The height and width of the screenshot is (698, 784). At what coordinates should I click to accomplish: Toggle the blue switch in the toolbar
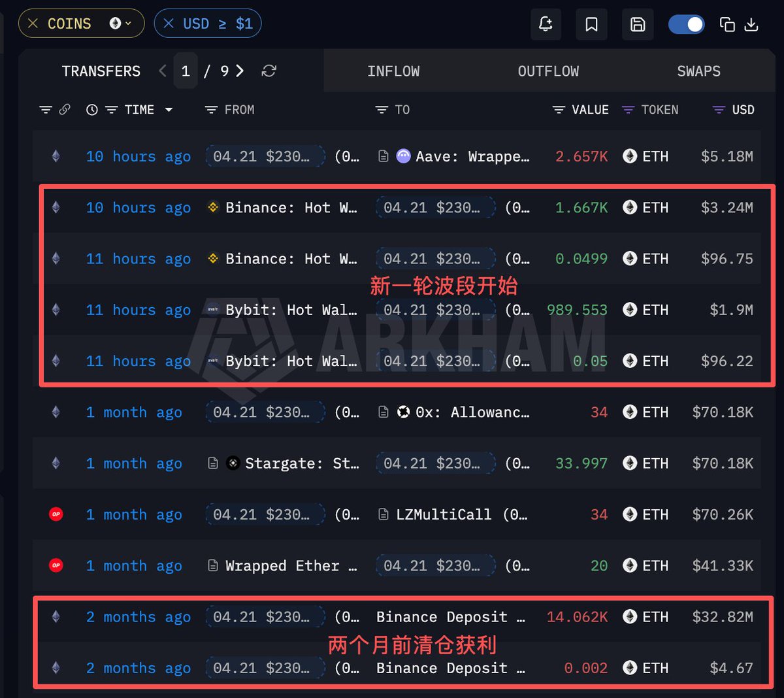[x=686, y=24]
